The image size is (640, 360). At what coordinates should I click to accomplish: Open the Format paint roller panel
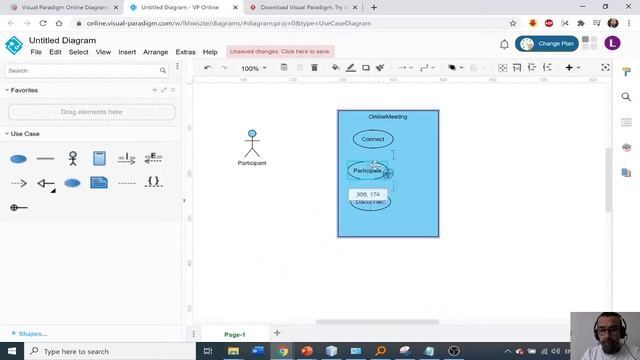click(x=627, y=72)
